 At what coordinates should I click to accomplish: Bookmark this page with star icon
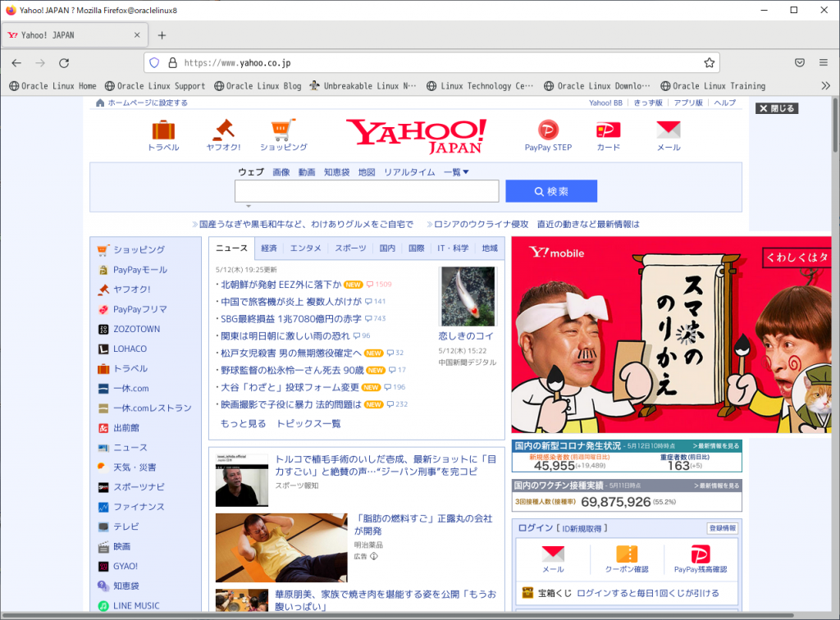click(x=710, y=62)
